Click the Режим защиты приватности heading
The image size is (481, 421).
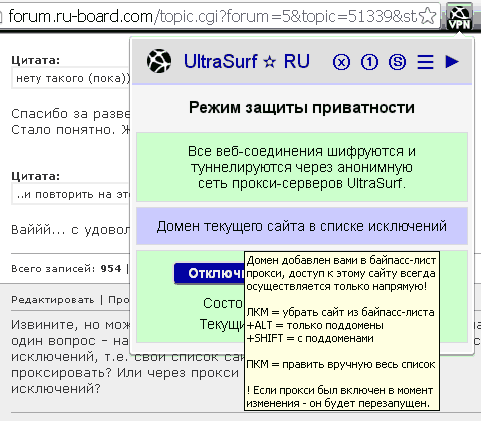click(302, 108)
